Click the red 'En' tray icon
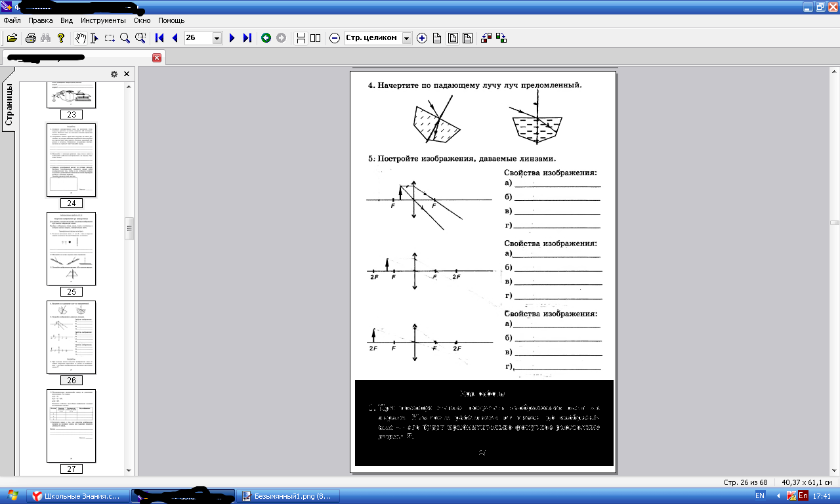This screenshot has width=840, height=504. pos(803,496)
